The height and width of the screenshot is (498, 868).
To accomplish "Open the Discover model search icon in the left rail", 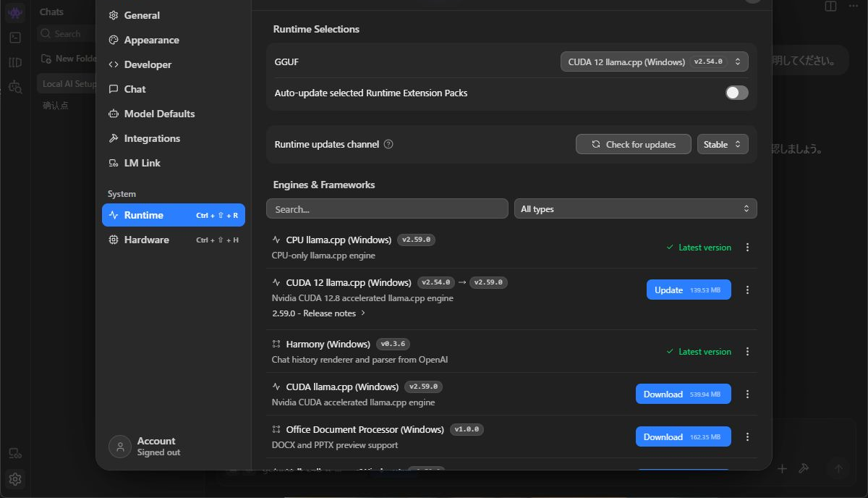I will (15, 87).
